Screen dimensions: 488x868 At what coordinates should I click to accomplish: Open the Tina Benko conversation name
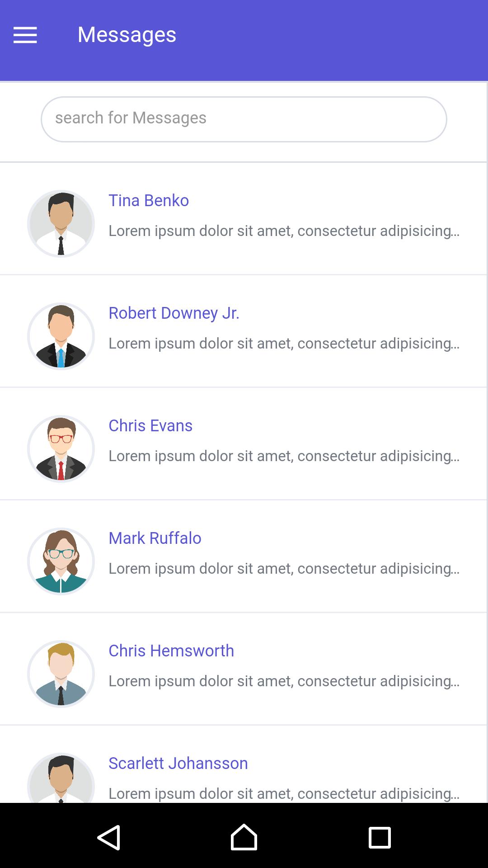point(149,200)
